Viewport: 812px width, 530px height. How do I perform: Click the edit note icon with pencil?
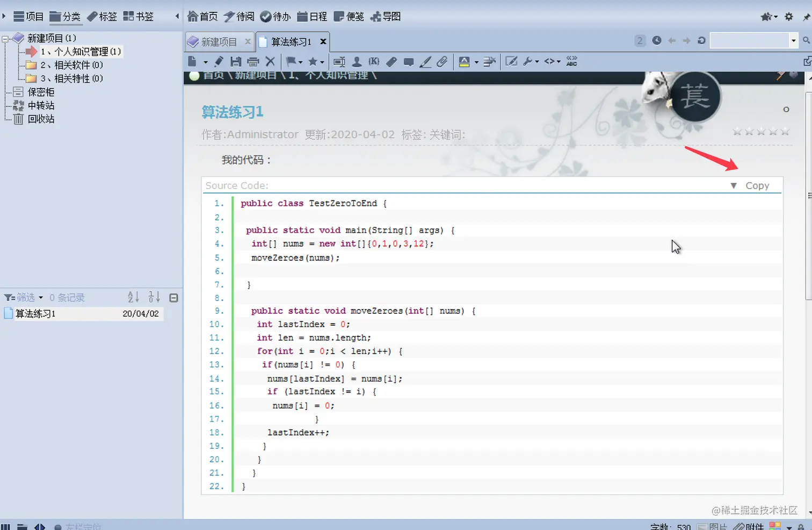point(512,62)
